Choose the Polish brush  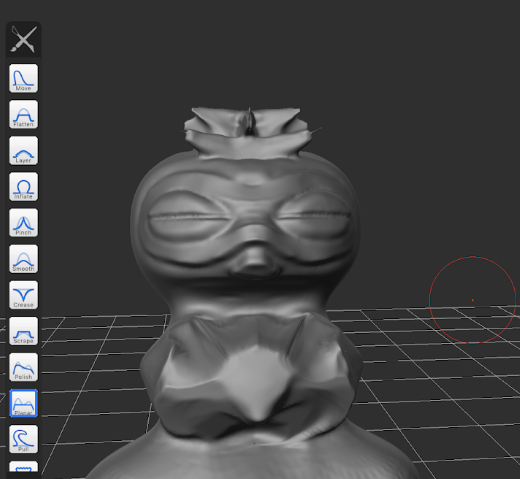pos(23,367)
